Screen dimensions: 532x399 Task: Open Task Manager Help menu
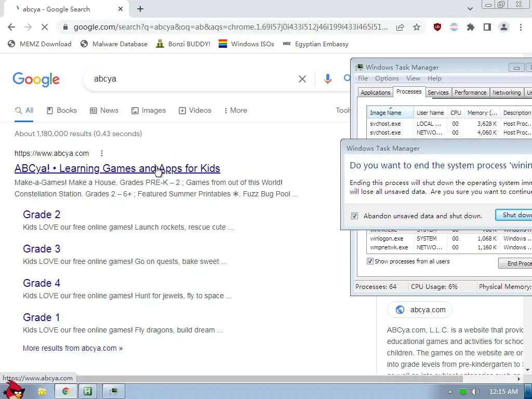(x=434, y=78)
